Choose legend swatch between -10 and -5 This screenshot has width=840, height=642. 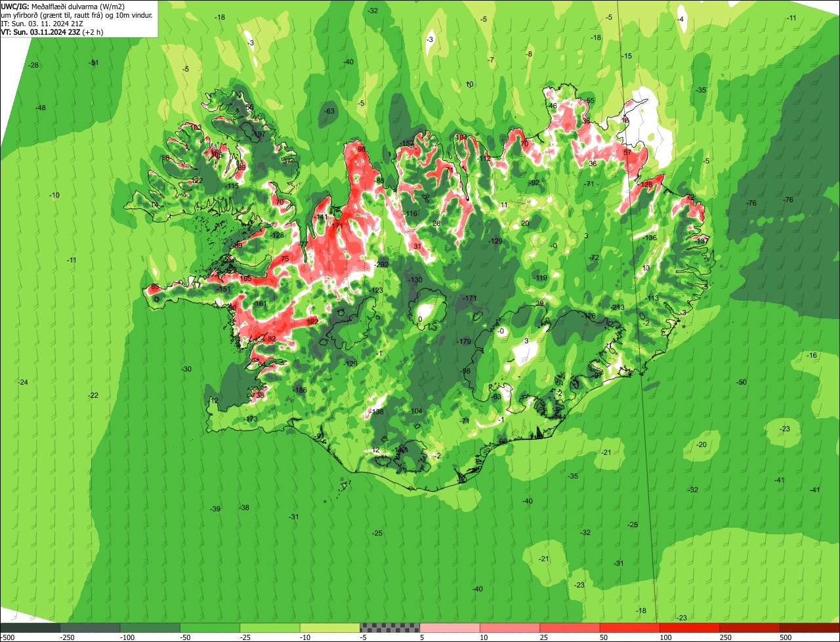pos(329,628)
